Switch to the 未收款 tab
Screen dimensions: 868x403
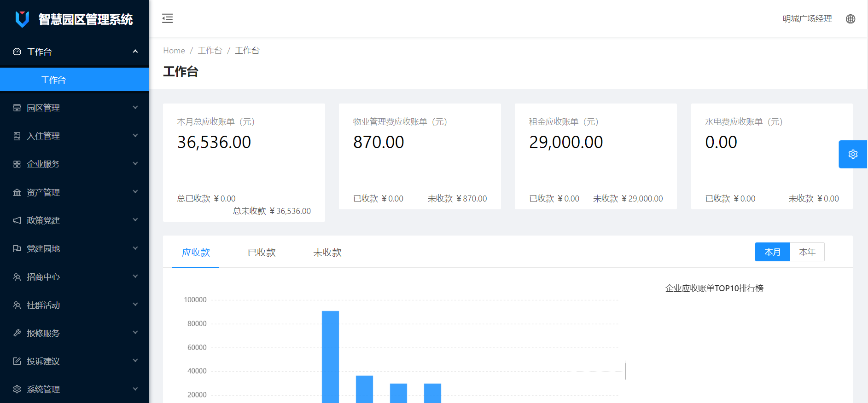pos(327,252)
